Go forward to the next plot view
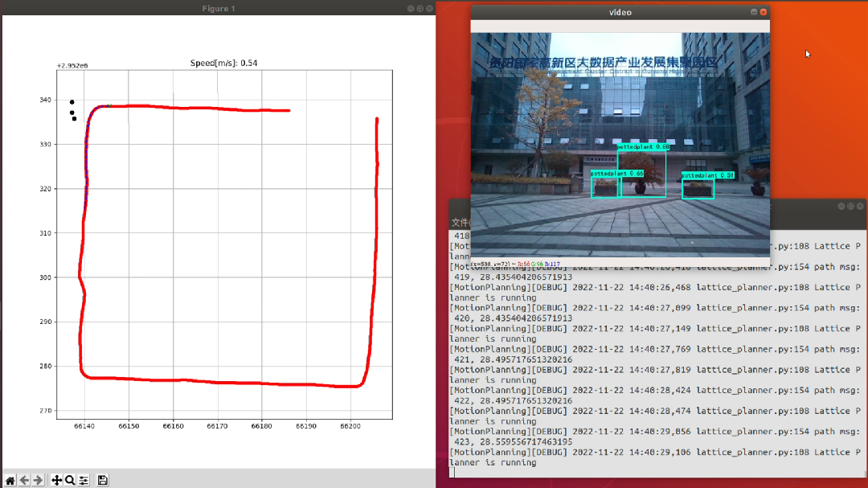The width and height of the screenshot is (868, 488). tap(38, 480)
